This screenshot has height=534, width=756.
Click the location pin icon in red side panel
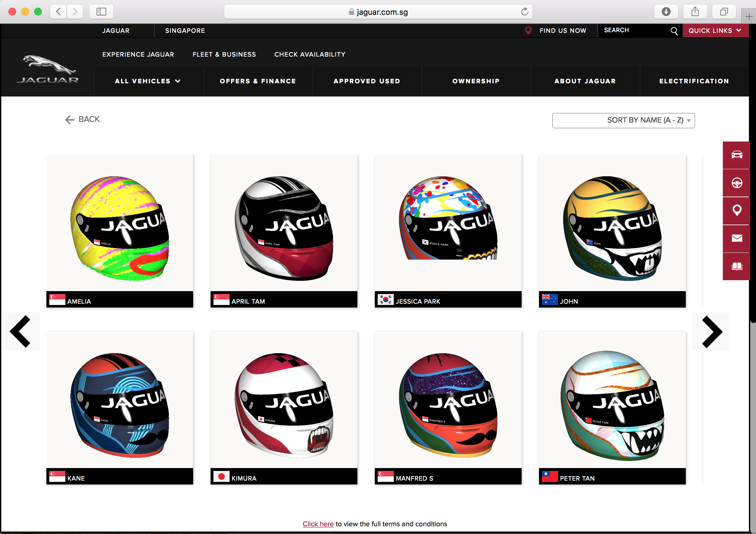point(737,211)
